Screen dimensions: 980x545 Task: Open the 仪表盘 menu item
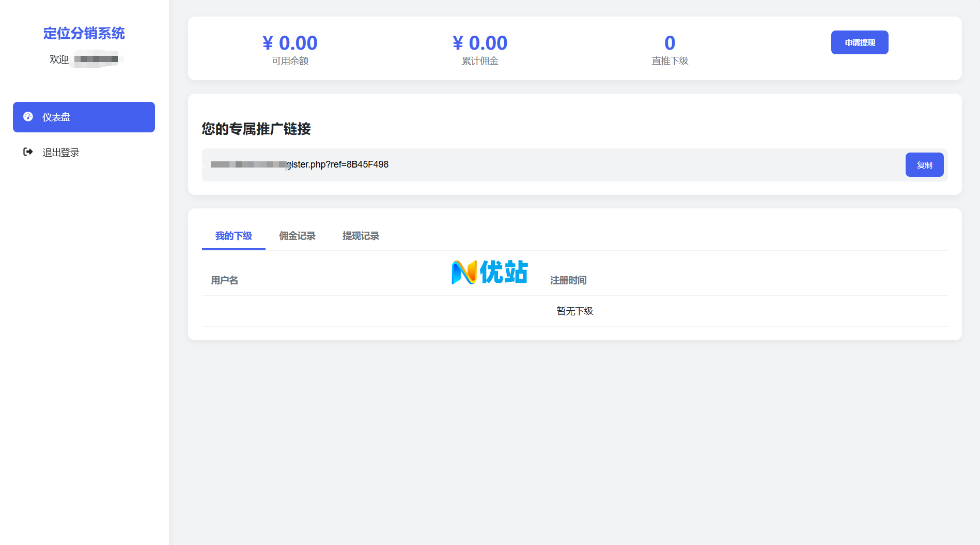(x=84, y=117)
